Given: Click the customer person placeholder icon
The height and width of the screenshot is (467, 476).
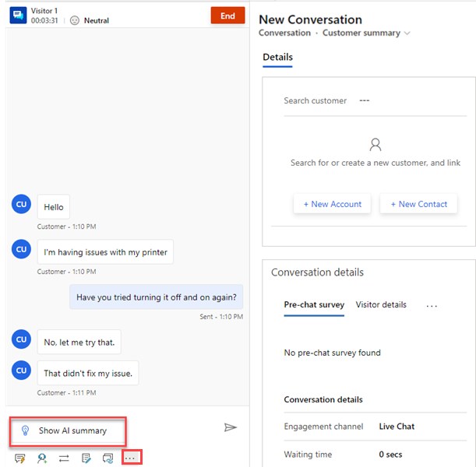Looking at the screenshot, I should pyautogui.click(x=376, y=145).
